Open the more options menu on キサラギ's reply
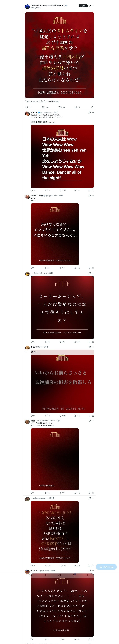 tap(93, 112)
